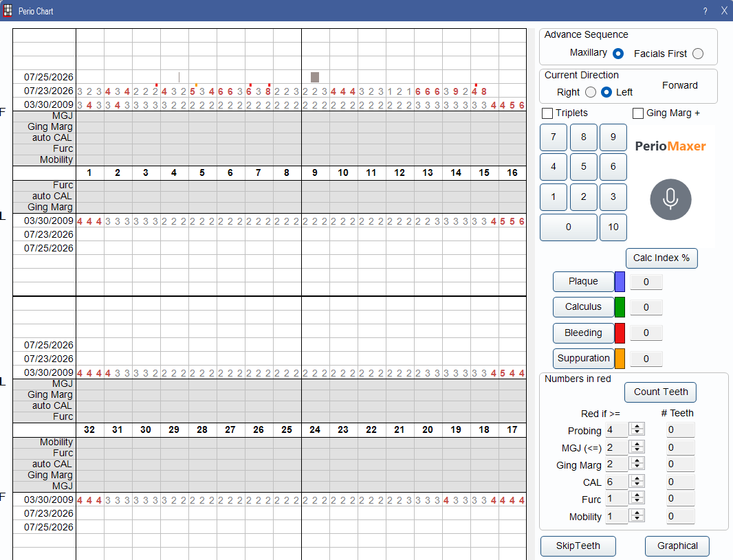The height and width of the screenshot is (560, 733).
Task: Enable the Ging Marg + checkbox
Action: (x=638, y=113)
